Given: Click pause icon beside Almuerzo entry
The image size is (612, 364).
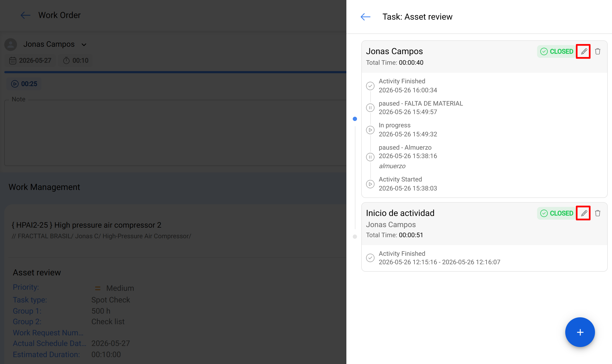Looking at the screenshot, I should (370, 157).
